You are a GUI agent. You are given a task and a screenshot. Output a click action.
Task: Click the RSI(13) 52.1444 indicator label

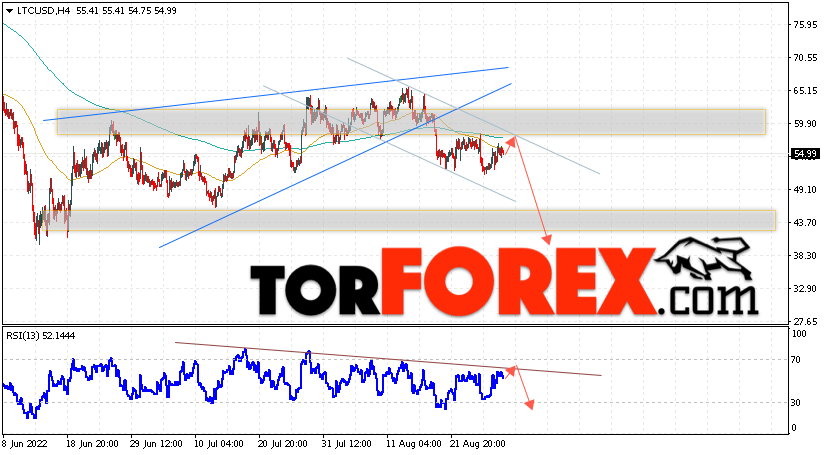(x=41, y=336)
